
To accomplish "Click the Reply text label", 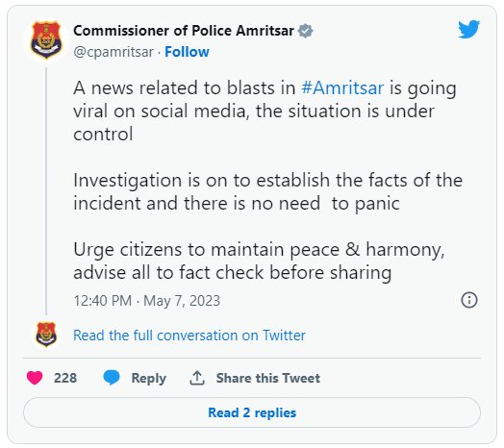I will pos(148,378).
